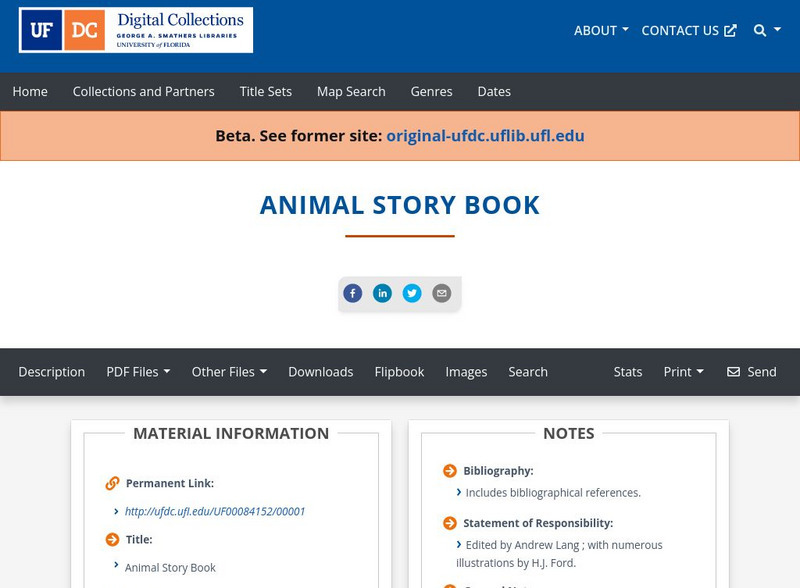Click the ufdc.ufl.edu permanent link URL
This screenshot has height=588, width=800.
coord(214,510)
